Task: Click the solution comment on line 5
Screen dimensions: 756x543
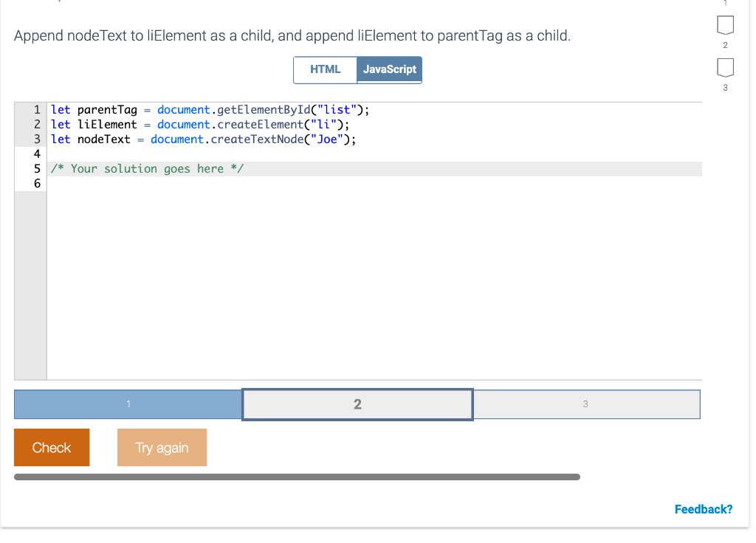Action: (x=146, y=168)
